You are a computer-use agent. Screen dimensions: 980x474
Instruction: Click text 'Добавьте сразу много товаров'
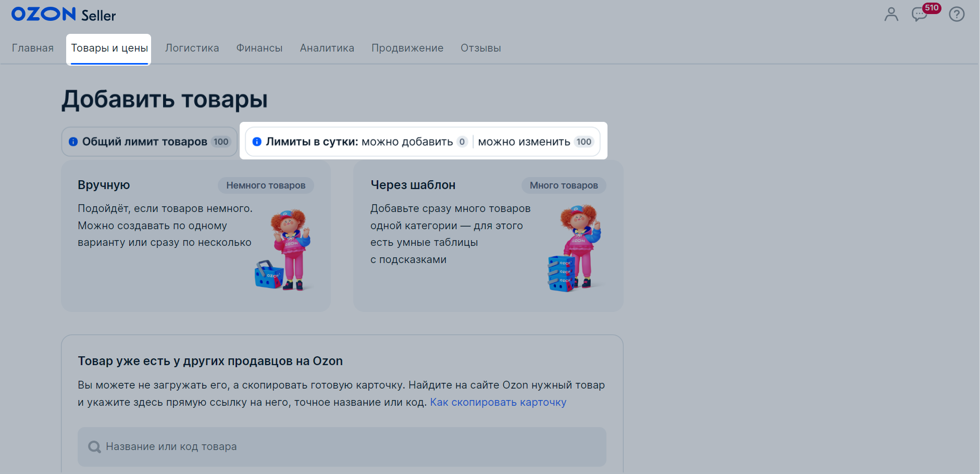click(451, 208)
